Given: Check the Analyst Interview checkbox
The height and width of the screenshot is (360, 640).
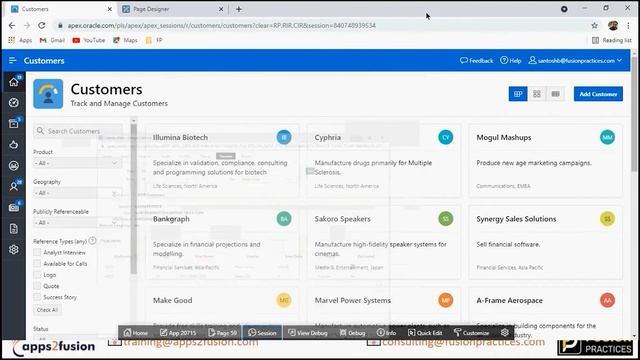Looking at the screenshot, I should pos(37,252).
